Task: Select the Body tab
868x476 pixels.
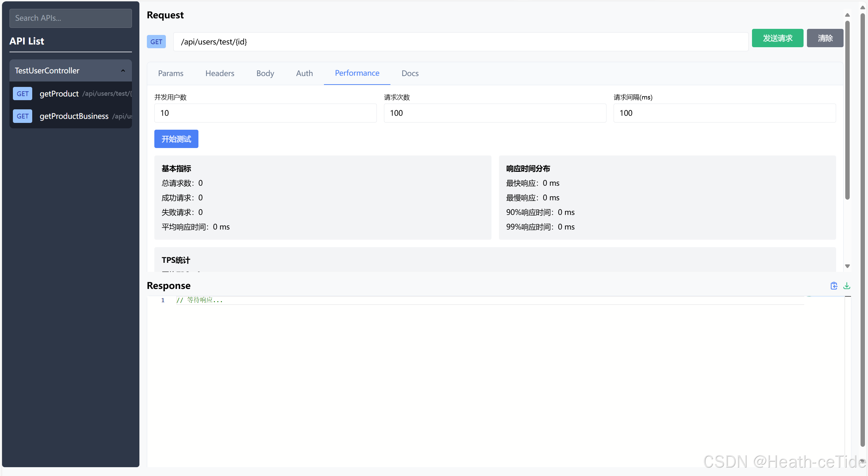Action: (x=265, y=73)
